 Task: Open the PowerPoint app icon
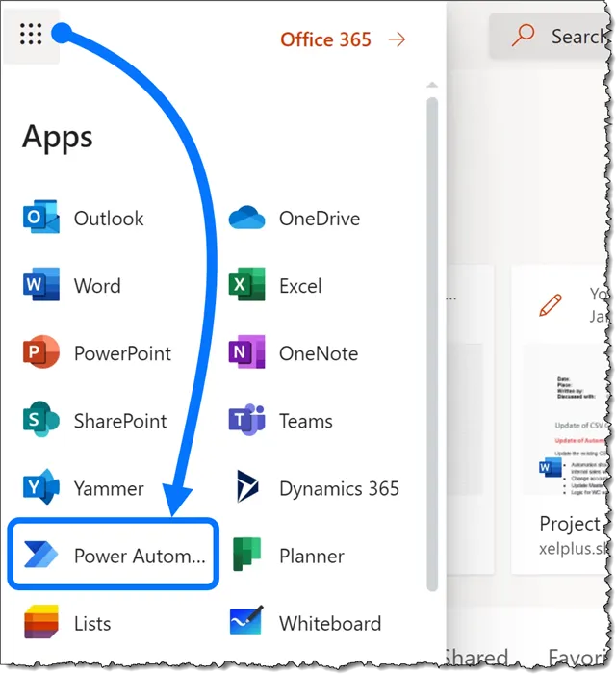tap(40, 353)
